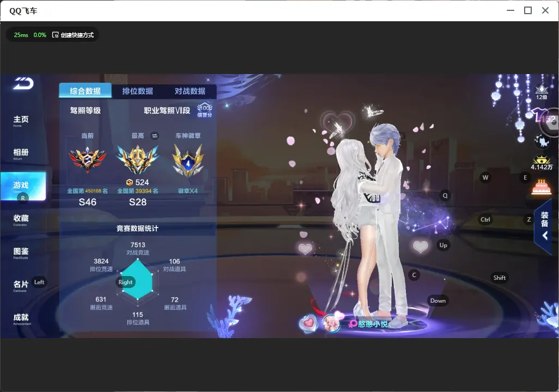Open the 主页 home section
The image size is (559, 392).
click(21, 120)
